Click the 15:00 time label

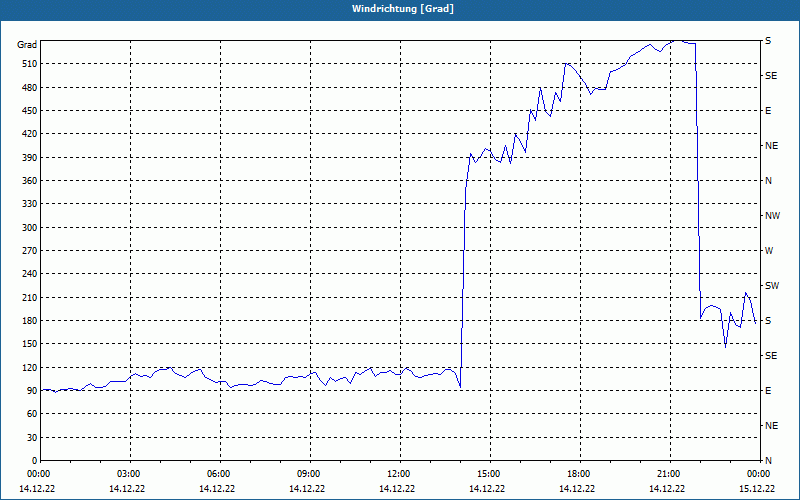(490, 474)
